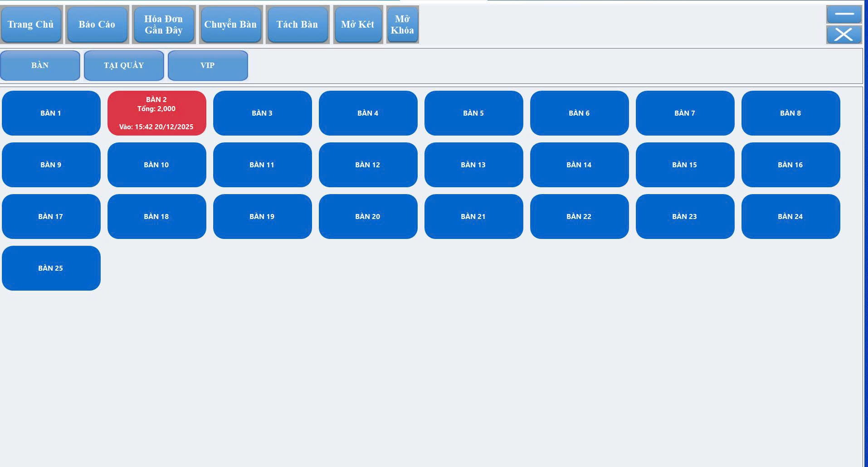Open Hóa Đơn Gần Đây invoices
The image size is (868, 467).
[x=164, y=24]
